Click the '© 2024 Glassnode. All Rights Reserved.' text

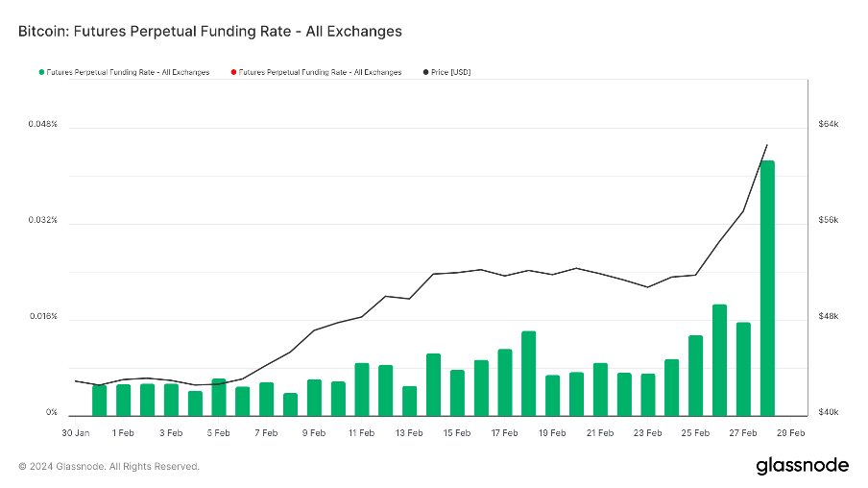pos(109,467)
